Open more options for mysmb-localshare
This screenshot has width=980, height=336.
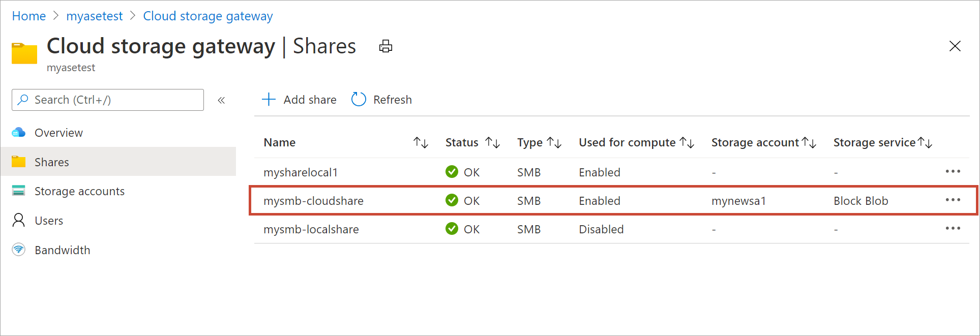pyautogui.click(x=953, y=229)
